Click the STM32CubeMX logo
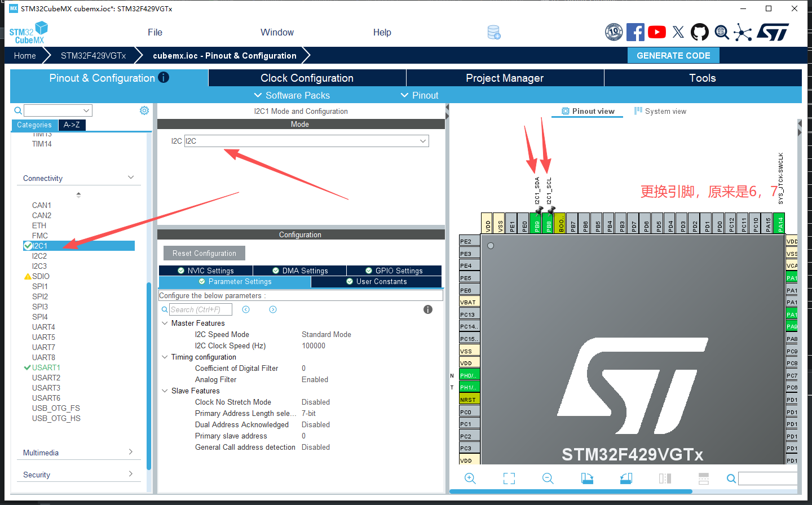This screenshot has height=505, width=812. tap(28, 33)
